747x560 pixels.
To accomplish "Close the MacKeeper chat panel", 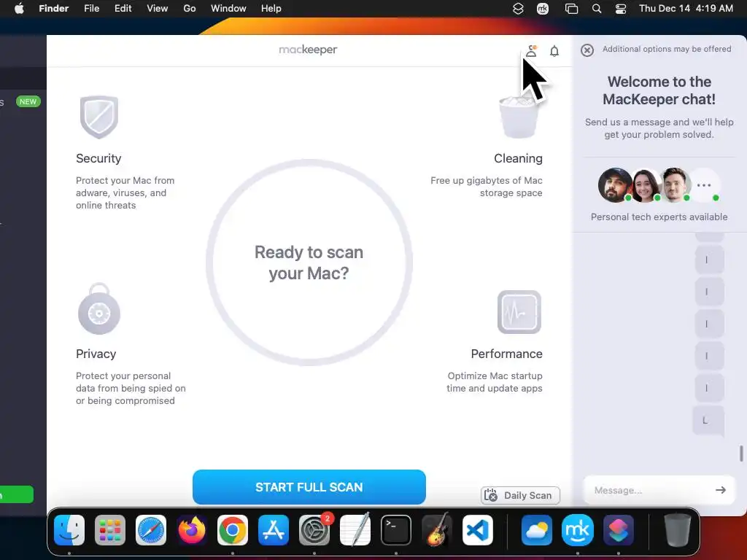I will tap(587, 50).
